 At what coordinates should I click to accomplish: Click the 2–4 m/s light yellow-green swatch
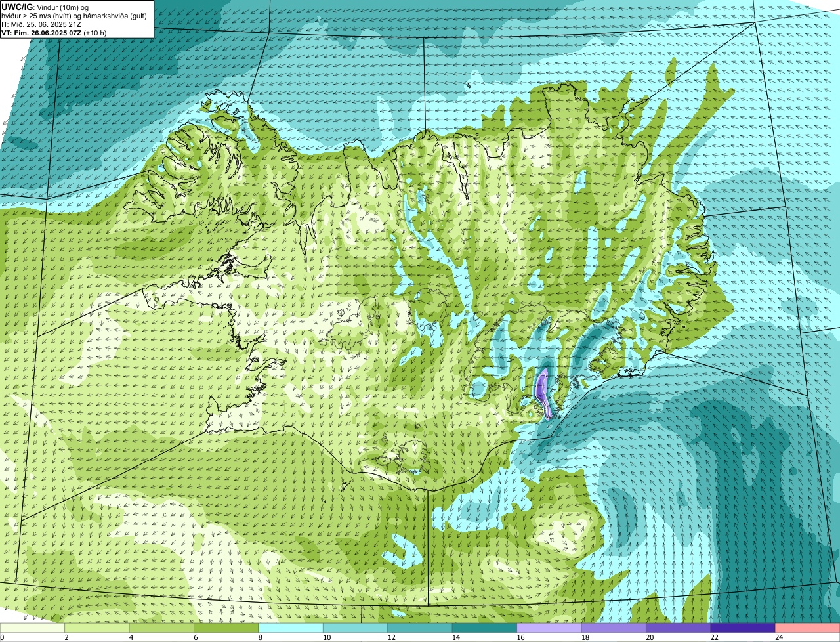pyautogui.click(x=97, y=628)
